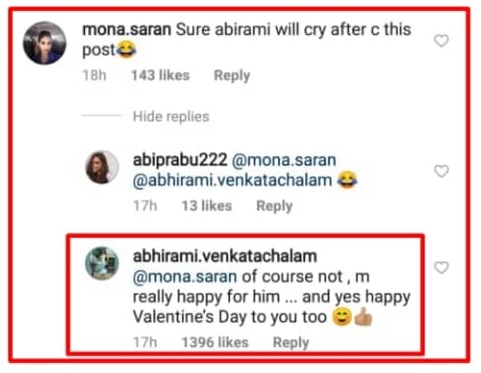Open abiprabu222's profile picture

(102, 167)
